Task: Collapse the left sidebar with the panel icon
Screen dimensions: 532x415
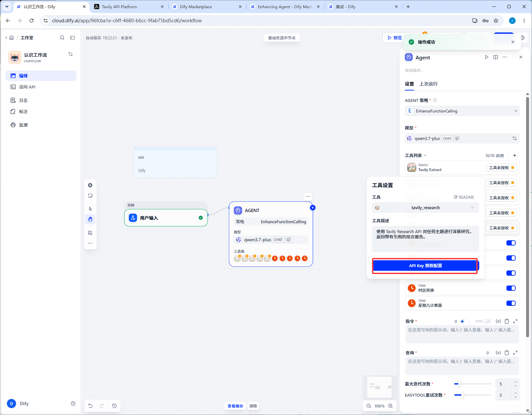Action: pos(72,38)
